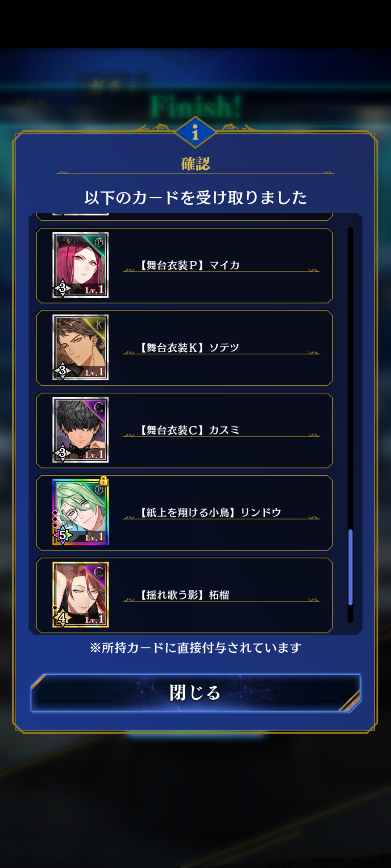Tap the マイカ card portrait thumbnail
391x868 pixels.
click(80, 265)
